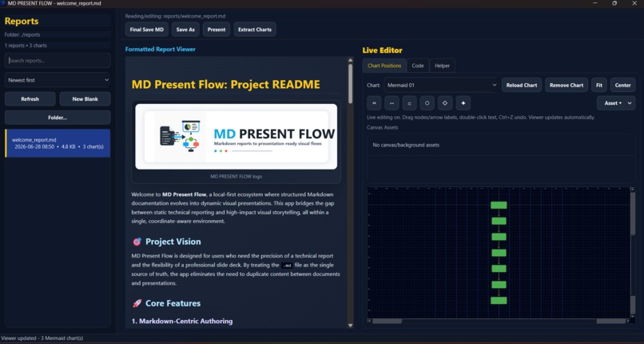Expand the chevron next to Asset
The image size is (644, 344).
pyautogui.click(x=630, y=103)
